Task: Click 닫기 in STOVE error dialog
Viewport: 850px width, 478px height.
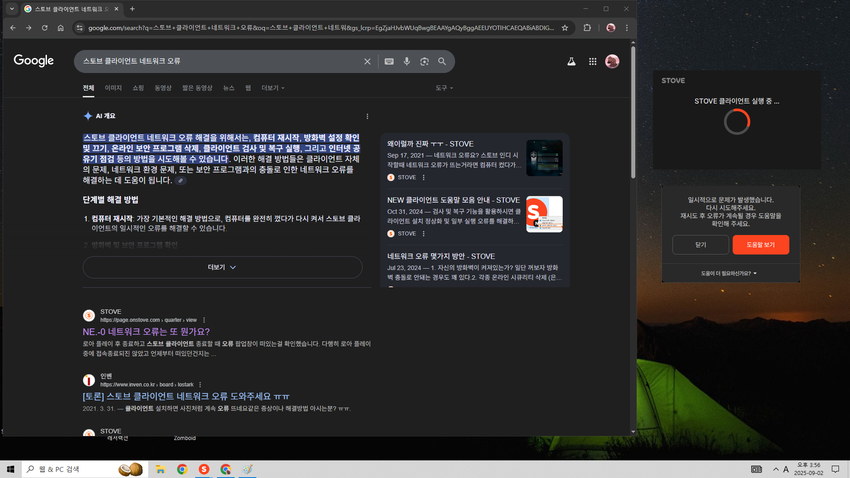Action: [x=700, y=245]
